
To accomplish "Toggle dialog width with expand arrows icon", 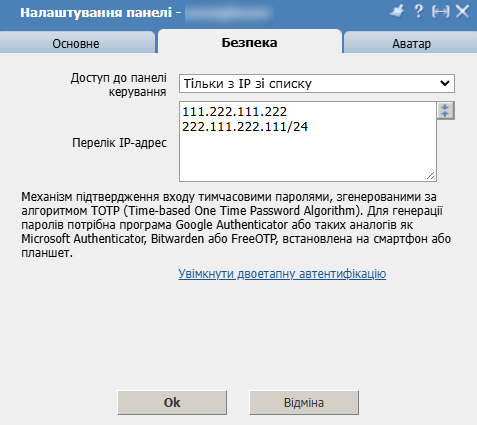I will 441,12.
